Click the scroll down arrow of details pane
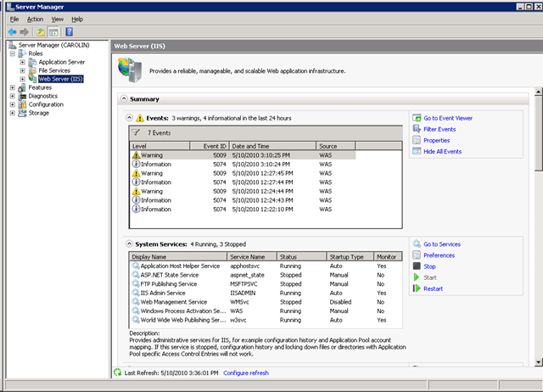543x392 pixels. point(538,362)
